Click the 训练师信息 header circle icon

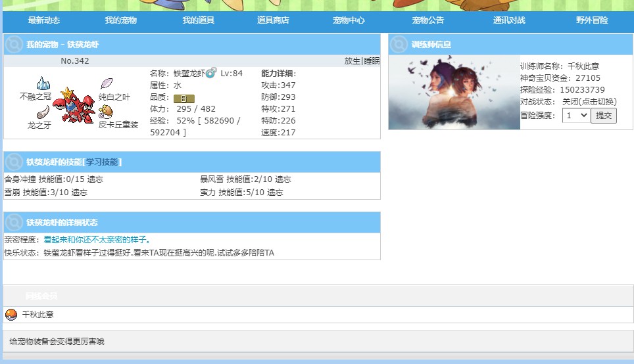pyautogui.click(x=399, y=45)
